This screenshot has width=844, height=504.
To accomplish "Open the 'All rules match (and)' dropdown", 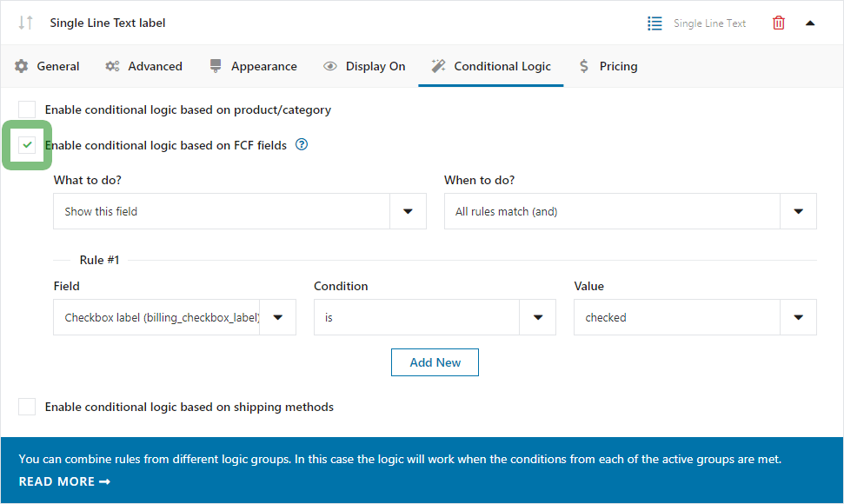I will 630,211.
